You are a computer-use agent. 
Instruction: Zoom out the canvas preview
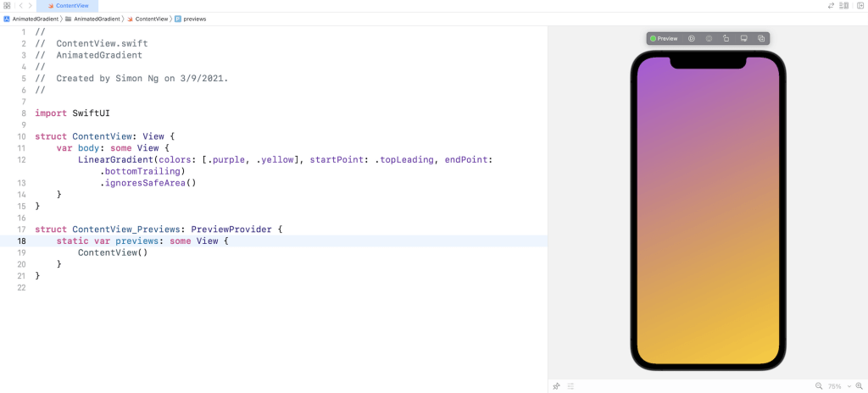tap(819, 386)
